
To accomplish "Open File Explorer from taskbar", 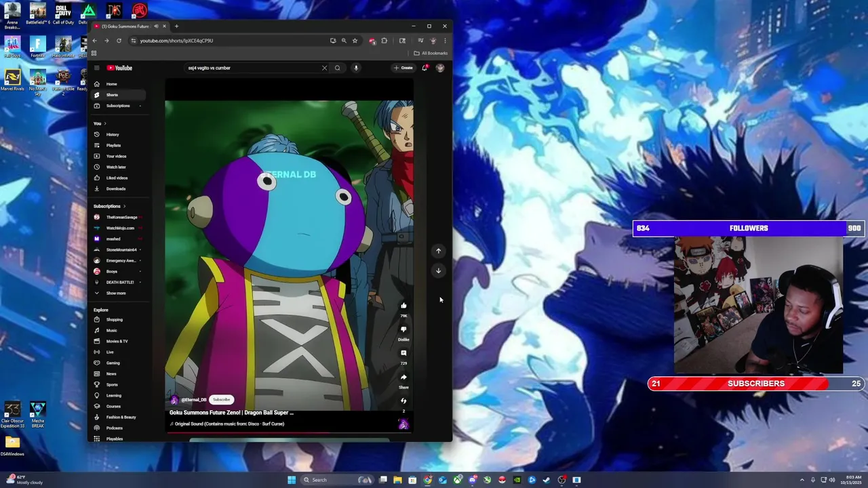I will [398, 480].
